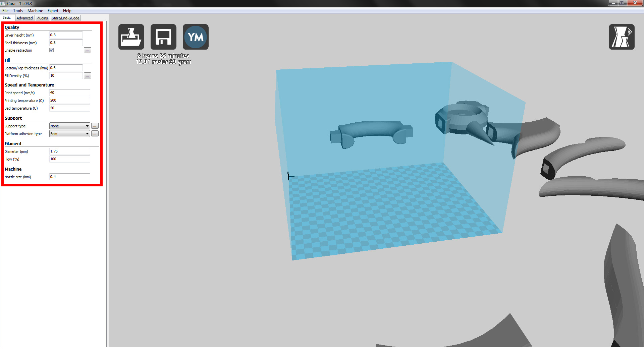644x362 pixels.
Task: Open Platform adhesion extra settings button
Action: tap(95, 134)
